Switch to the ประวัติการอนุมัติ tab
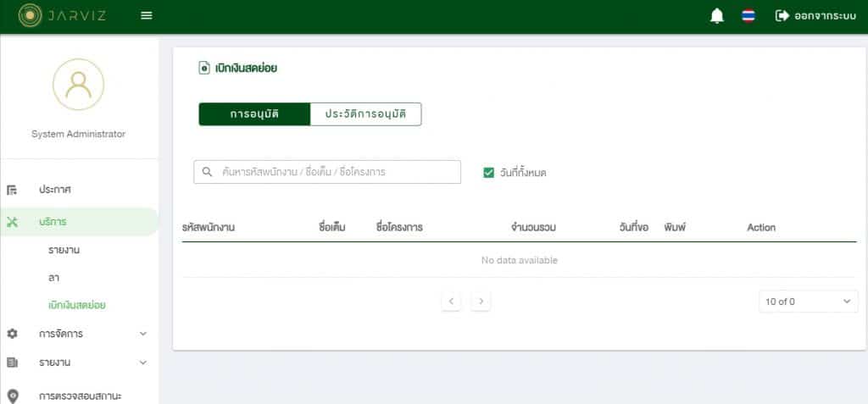The image size is (868, 404). (365, 114)
